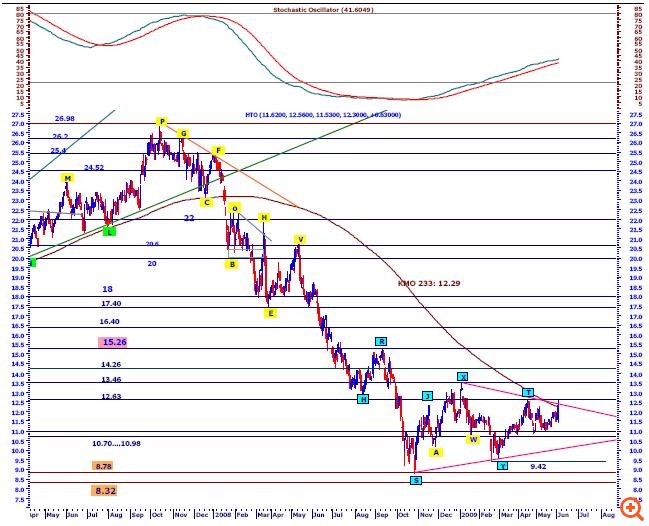
Task: Click yellow wave marker C
Action: (206, 202)
